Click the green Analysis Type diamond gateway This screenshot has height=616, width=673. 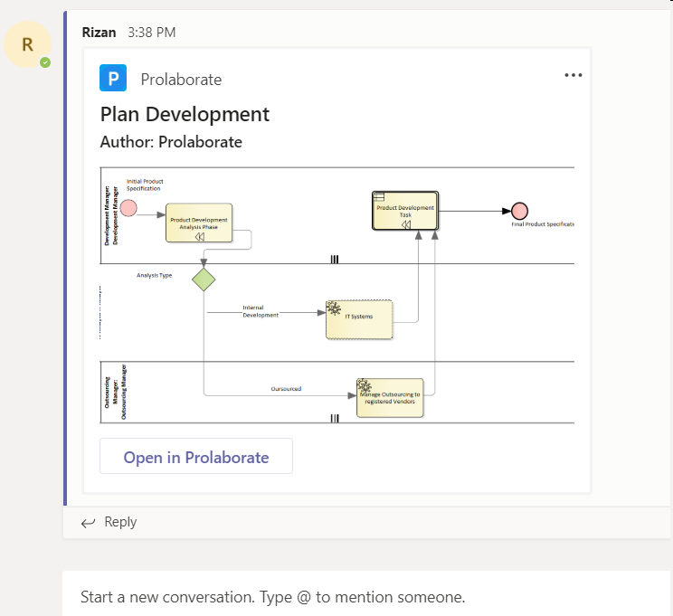pyautogui.click(x=204, y=279)
